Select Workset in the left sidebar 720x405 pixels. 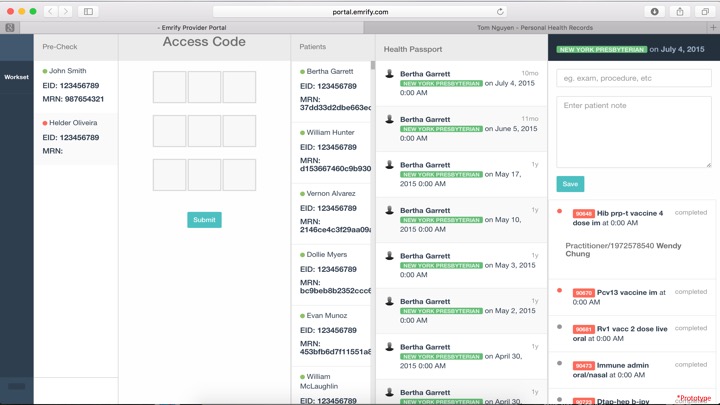[17, 77]
